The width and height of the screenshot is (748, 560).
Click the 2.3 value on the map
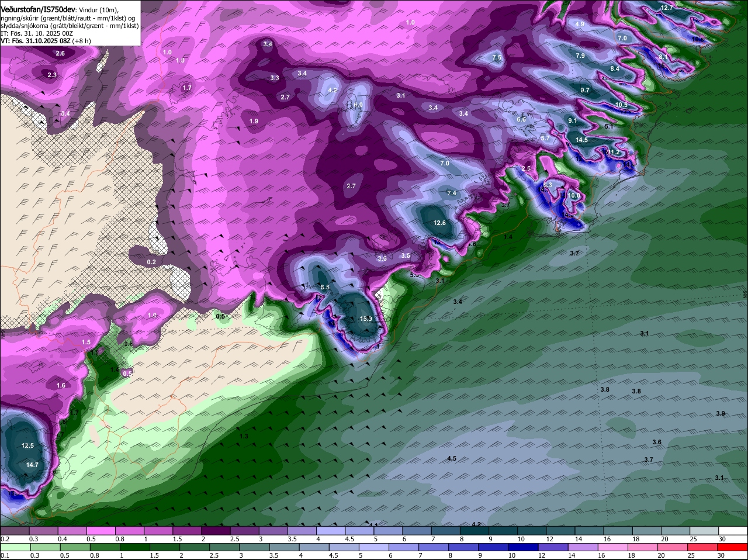pos(52,75)
